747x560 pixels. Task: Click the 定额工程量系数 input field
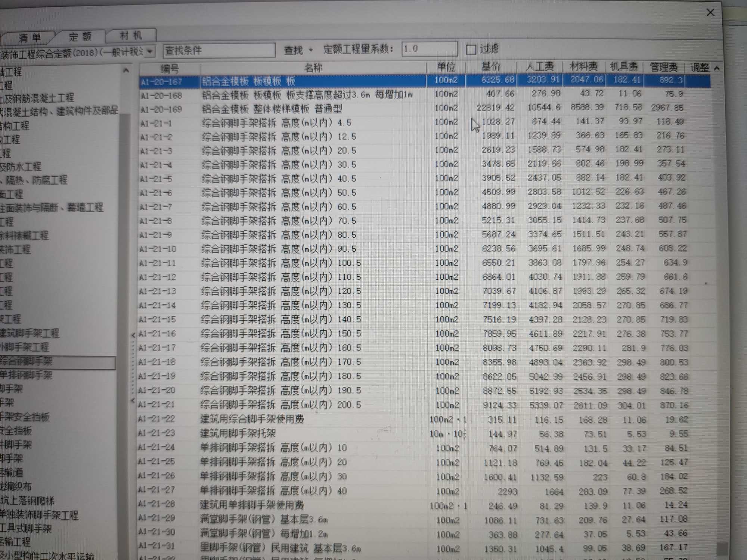click(x=430, y=49)
